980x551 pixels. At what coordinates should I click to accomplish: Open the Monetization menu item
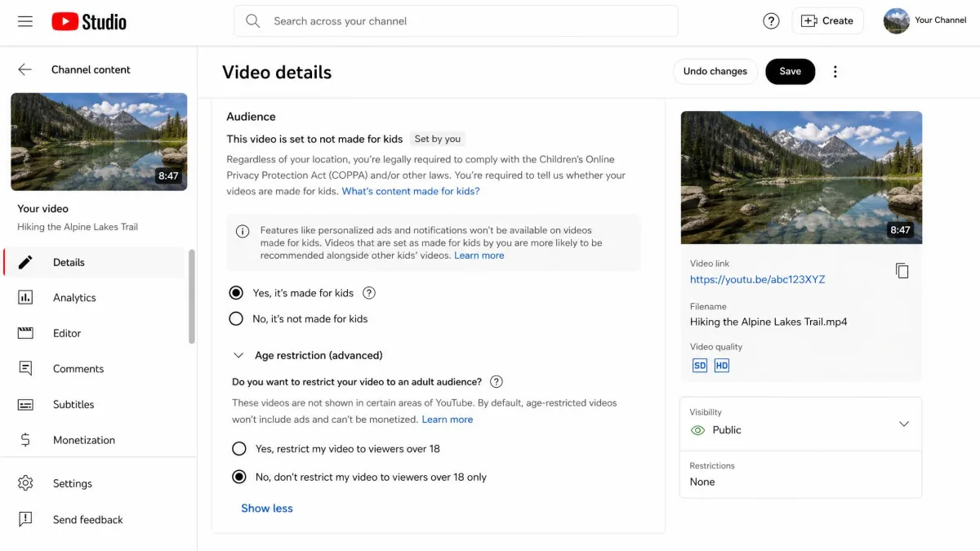(95, 440)
